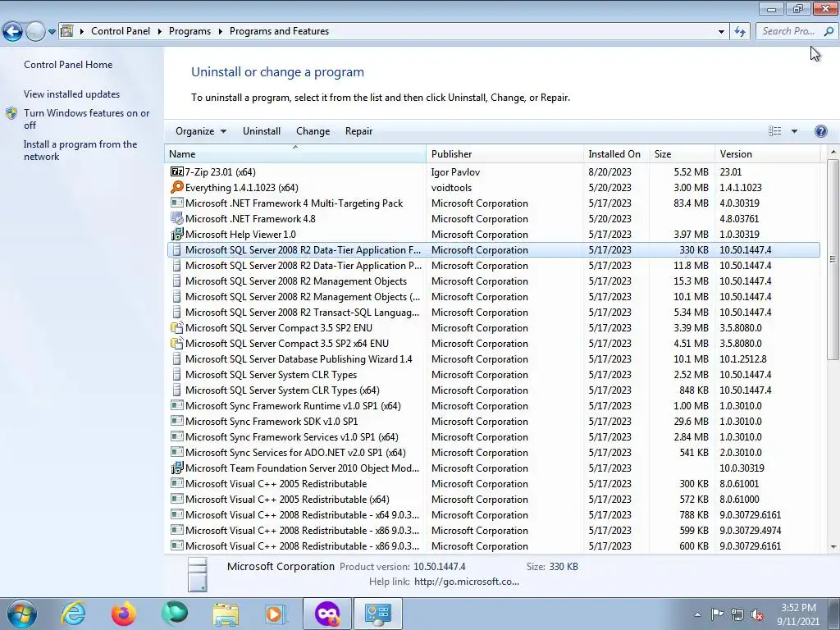Image resolution: width=840 pixels, height=630 pixels.
Task: Open the go.microsoft.com help link
Action: tap(467, 582)
